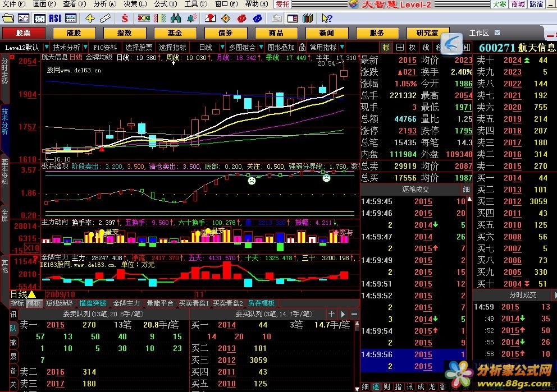Image resolution: width=557 pixels, height=392 pixels.
Task: Click the 研究室 category button
Action: pos(427,33)
